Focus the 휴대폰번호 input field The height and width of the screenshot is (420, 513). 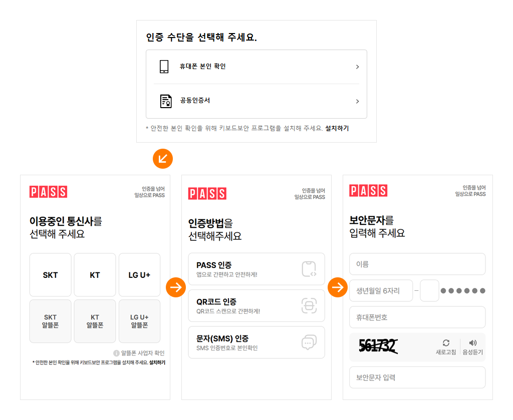pos(417,317)
